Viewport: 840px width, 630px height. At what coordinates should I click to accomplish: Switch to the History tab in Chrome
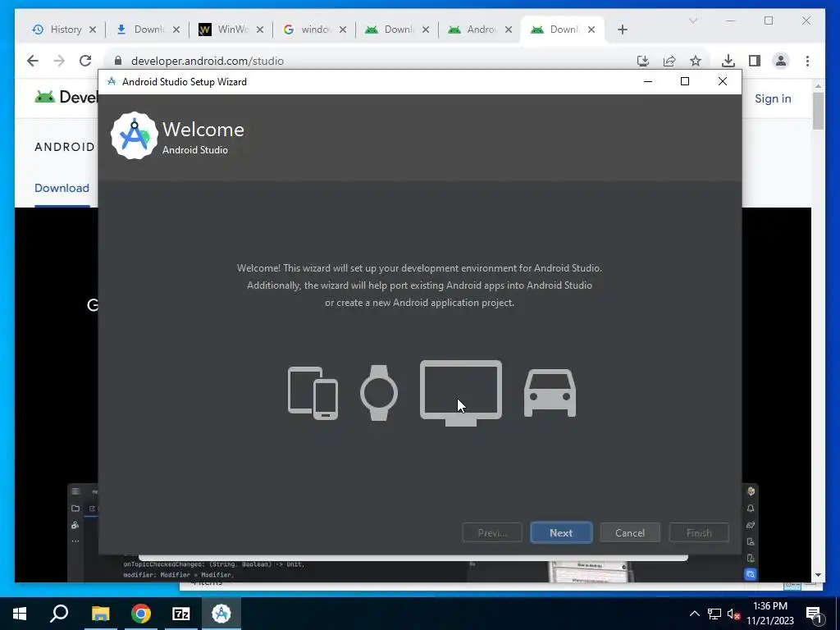(58, 30)
